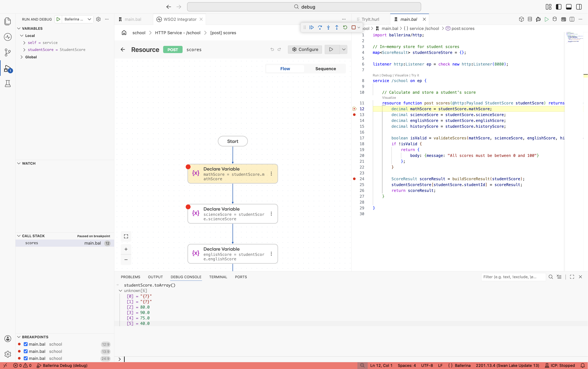
Task: Click the top search bar showing debug
Action: [x=304, y=7]
